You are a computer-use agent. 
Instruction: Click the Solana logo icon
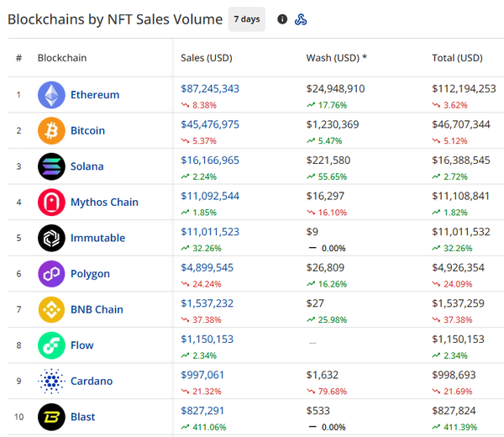[x=51, y=166]
